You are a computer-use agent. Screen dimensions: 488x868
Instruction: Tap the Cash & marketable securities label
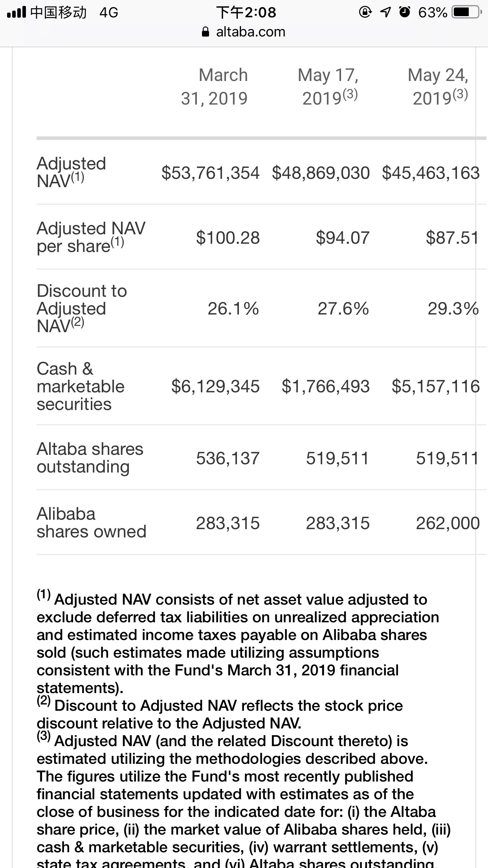click(x=81, y=386)
